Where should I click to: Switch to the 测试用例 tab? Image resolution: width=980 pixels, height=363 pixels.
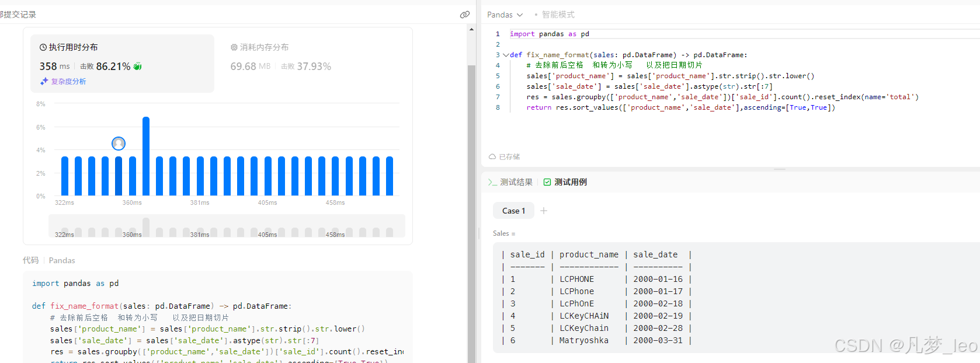click(x=565, y=182)
